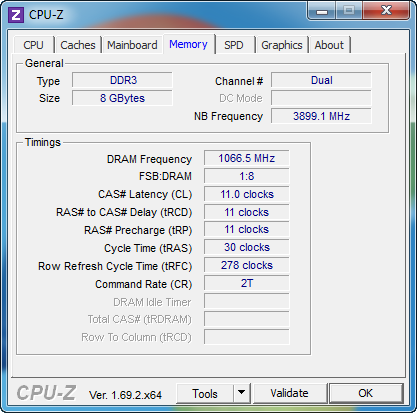The width and height of the screenshot is (417, 413).
Task: Open the Tools dropdown arrow
Action: click(x=242, y=393)
